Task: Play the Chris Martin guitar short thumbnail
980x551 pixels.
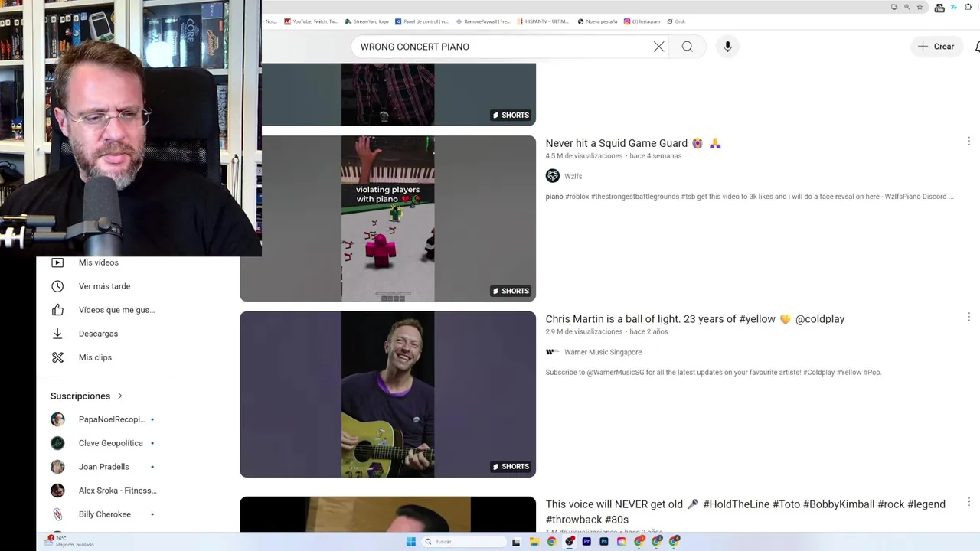Action: pos(387,394)
